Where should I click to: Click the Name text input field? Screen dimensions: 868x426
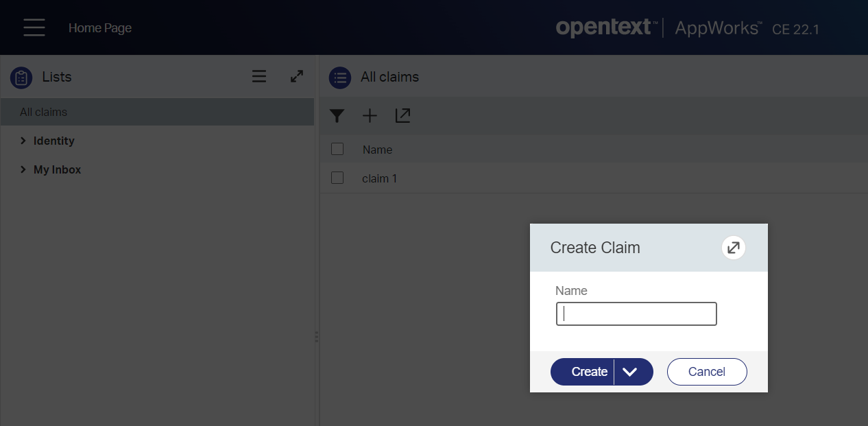[636, 314]
